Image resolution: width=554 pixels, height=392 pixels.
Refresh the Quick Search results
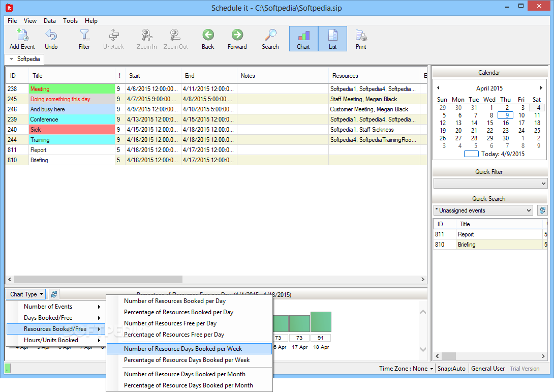[x=542, y=210]
